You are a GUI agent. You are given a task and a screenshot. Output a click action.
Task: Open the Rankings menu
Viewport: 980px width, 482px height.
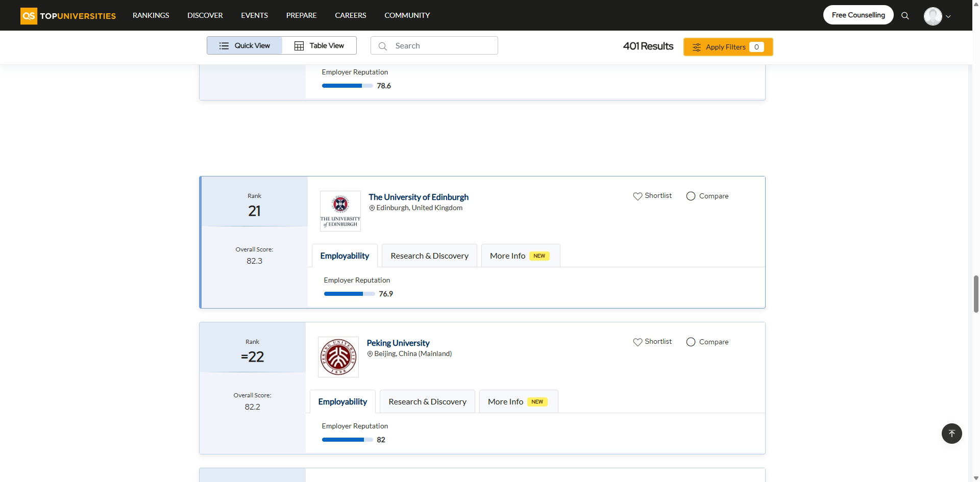151,15
